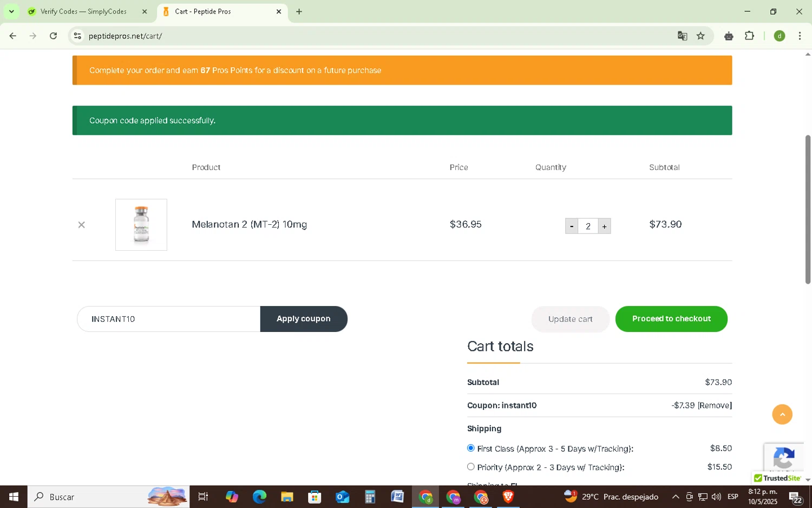812x508 pixels.
Task: Reload the Peptide Pros cart page
Action: 53,36
